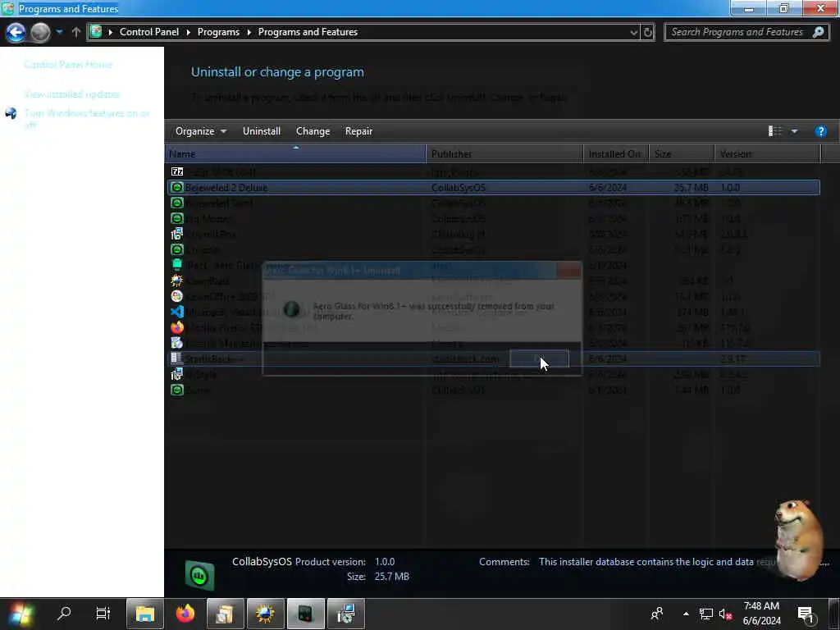Select the Bejeweled Twist program icon
This screenshot has width=840, height=630.
(177, 203)
